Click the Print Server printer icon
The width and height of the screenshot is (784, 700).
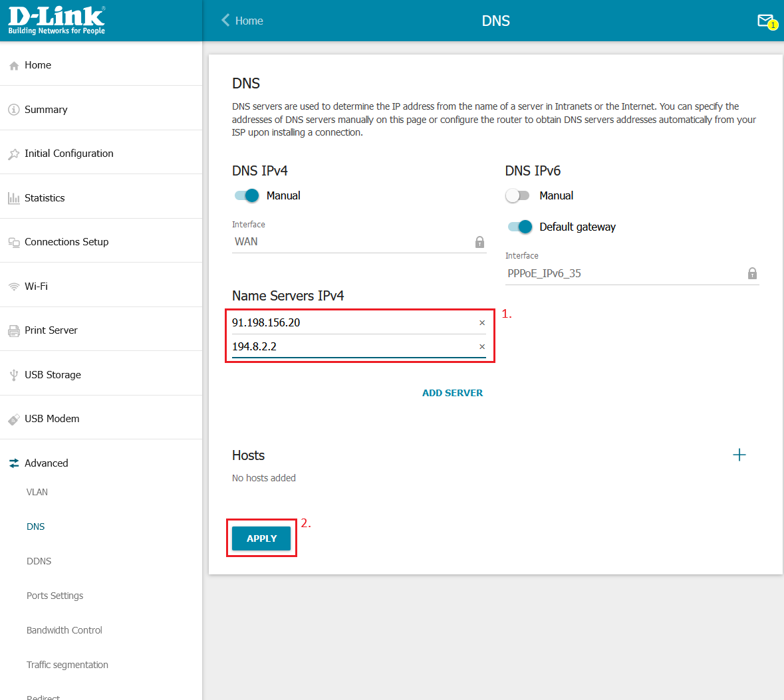tap(13, 330)
